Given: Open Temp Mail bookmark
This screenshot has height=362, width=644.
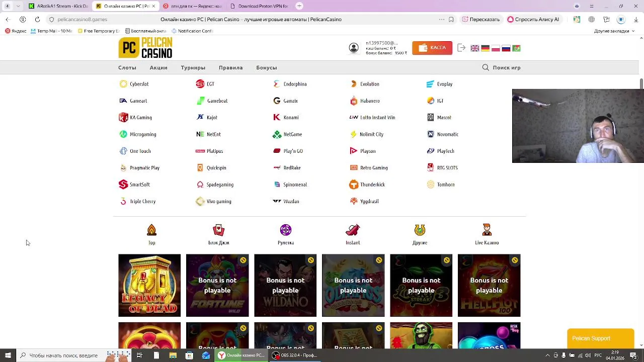Looking at the screenshot, I should (x=51, y=31).
